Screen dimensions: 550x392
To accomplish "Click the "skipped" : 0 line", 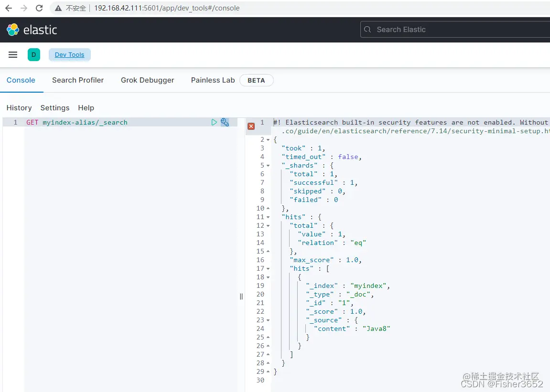I will click(x=317, y=191).
